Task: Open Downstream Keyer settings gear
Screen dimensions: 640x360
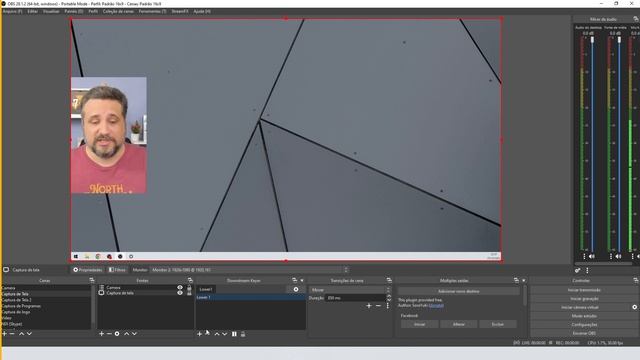Action: 296,289
